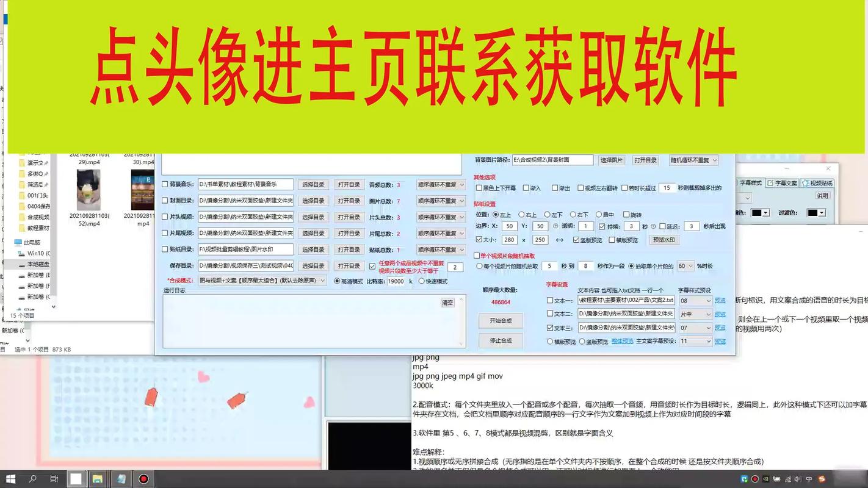Switch to the 字幕文案 tab

click(x=782, y=182)
